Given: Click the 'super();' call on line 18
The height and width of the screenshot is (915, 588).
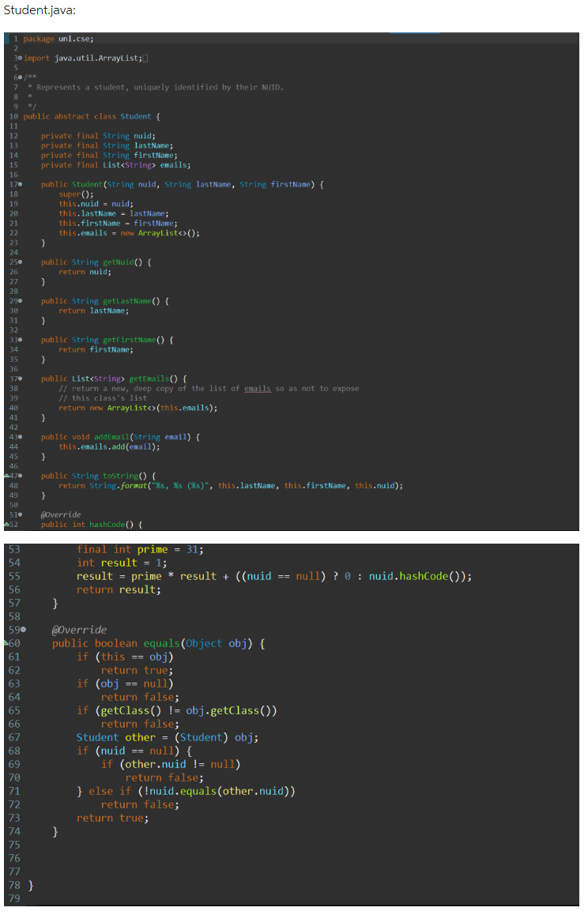Looking at the screenshot, I should (x=76, y=194).
